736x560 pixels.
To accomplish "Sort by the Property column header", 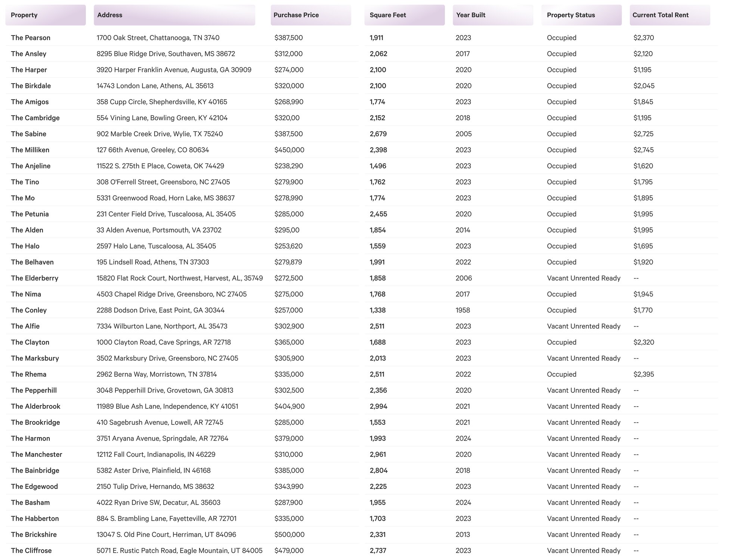I will [46, 15].
